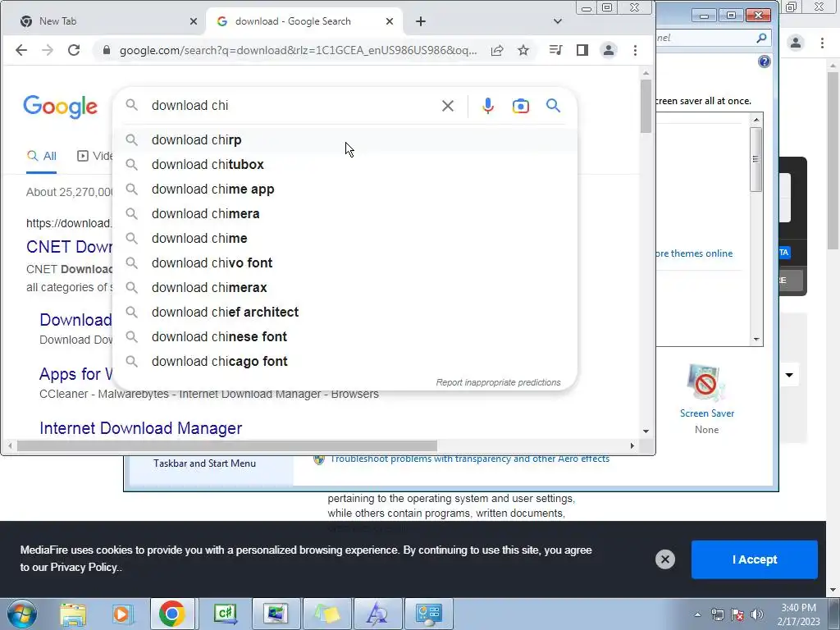Open the C# application in taskbar
This screenshot has height=630, width=840.
click(x=225, y=614)
